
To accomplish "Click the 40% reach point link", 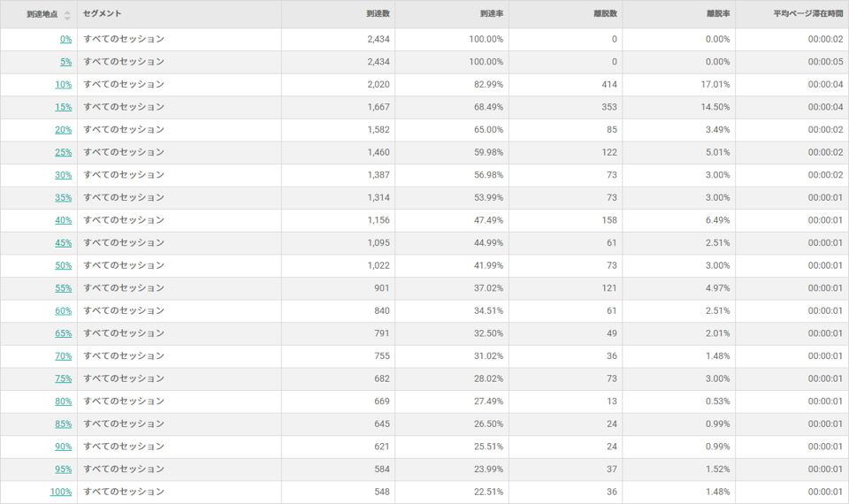I will tap(63, 220).
